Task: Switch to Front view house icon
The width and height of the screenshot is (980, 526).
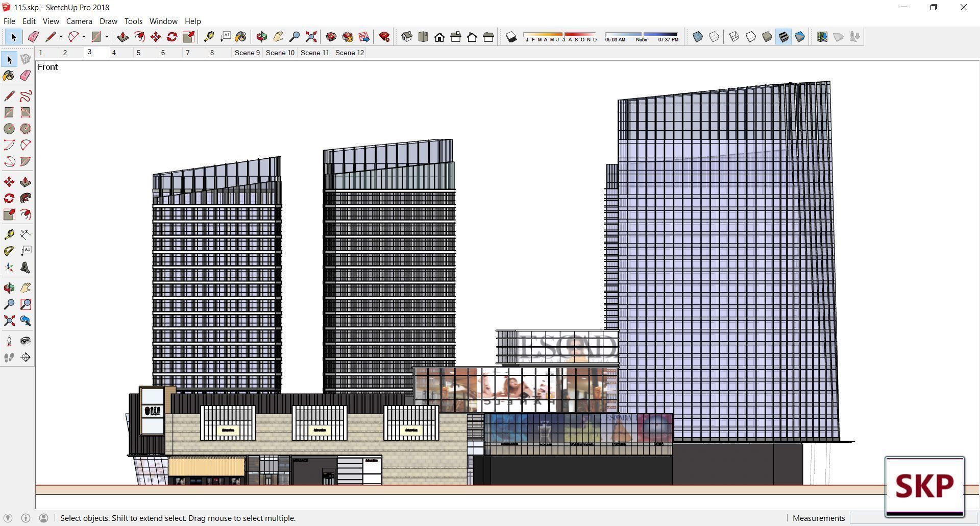Action: [439, 37]
